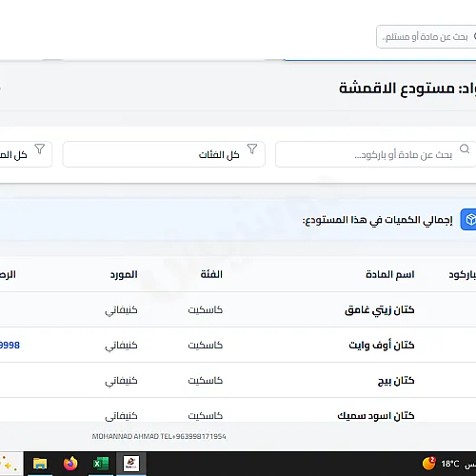476x476 pixels.
Task: Open Firefox from the taskbar
Action: coord(70,464)
